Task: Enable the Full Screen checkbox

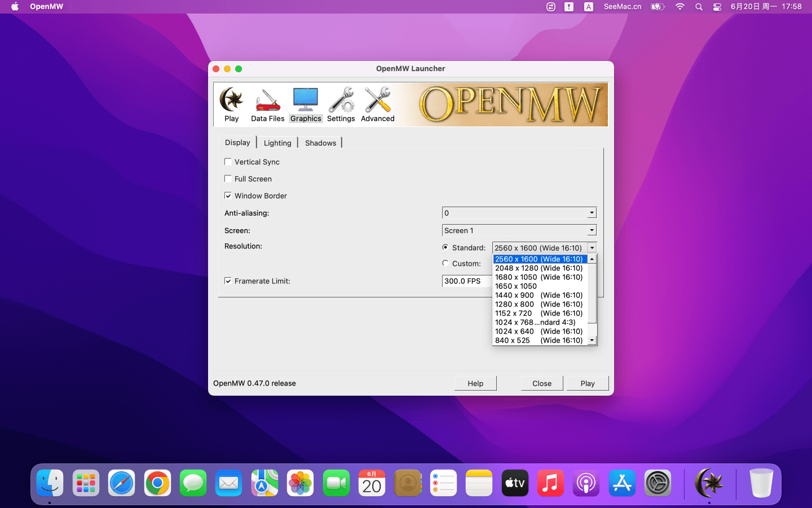Action: (228, 178)
